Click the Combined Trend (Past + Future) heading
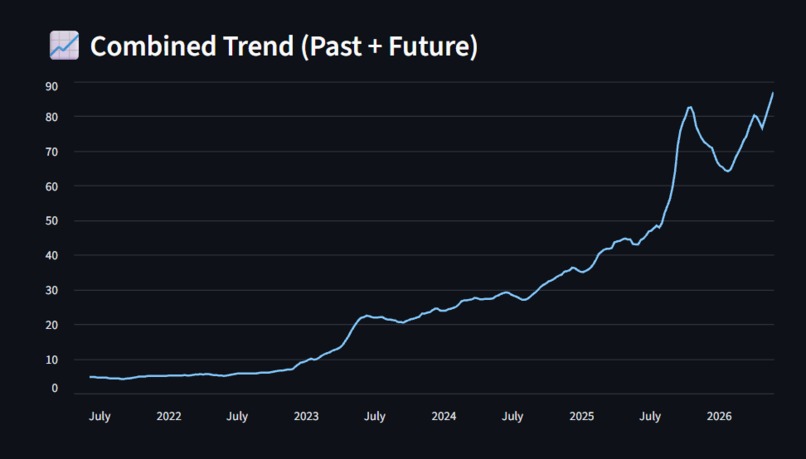Screen dimensions: 806x459 284,46
